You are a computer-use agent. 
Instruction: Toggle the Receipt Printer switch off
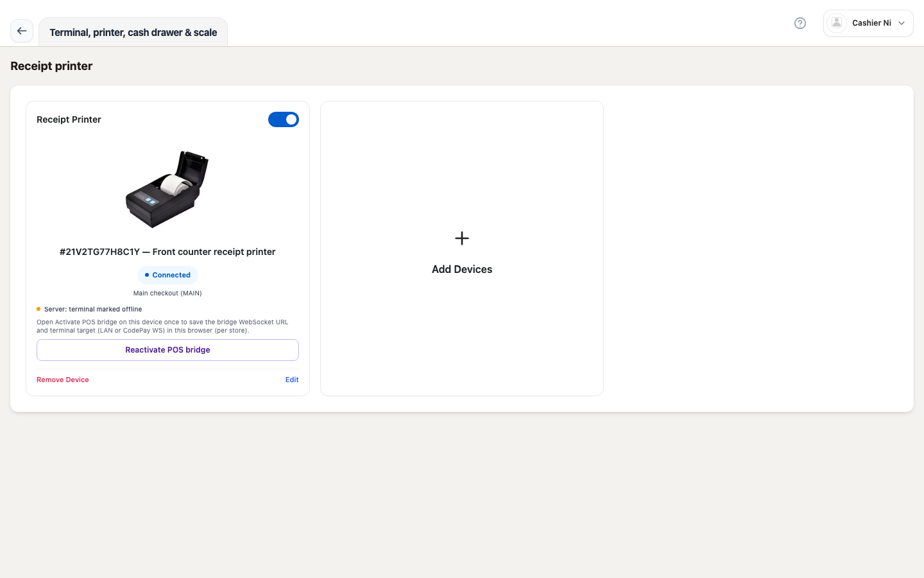point(284,119)
